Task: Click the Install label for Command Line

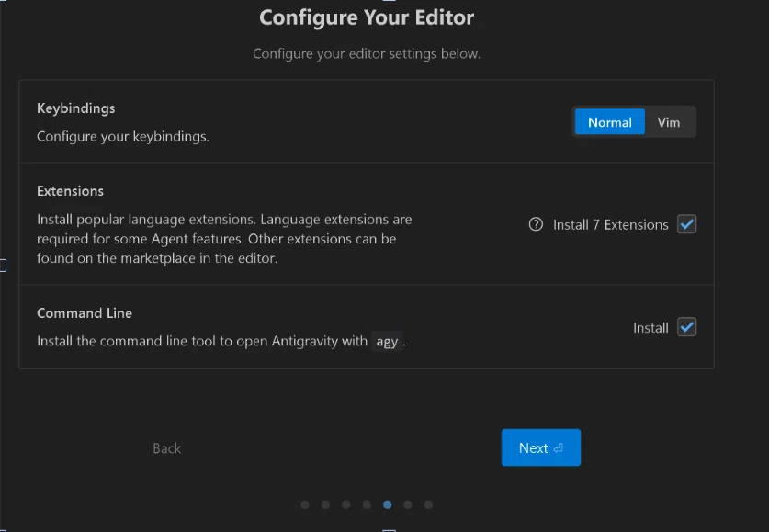Action: point(650,327)
